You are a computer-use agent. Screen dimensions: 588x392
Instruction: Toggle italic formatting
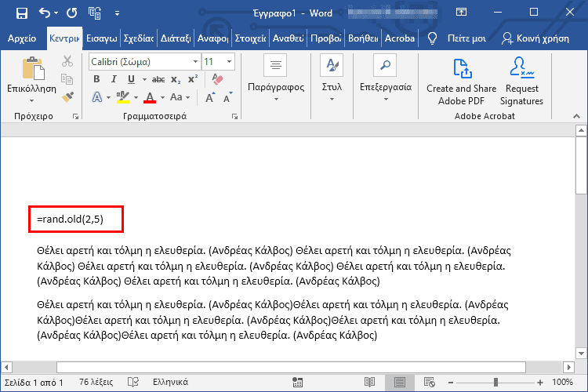(114, 79)
